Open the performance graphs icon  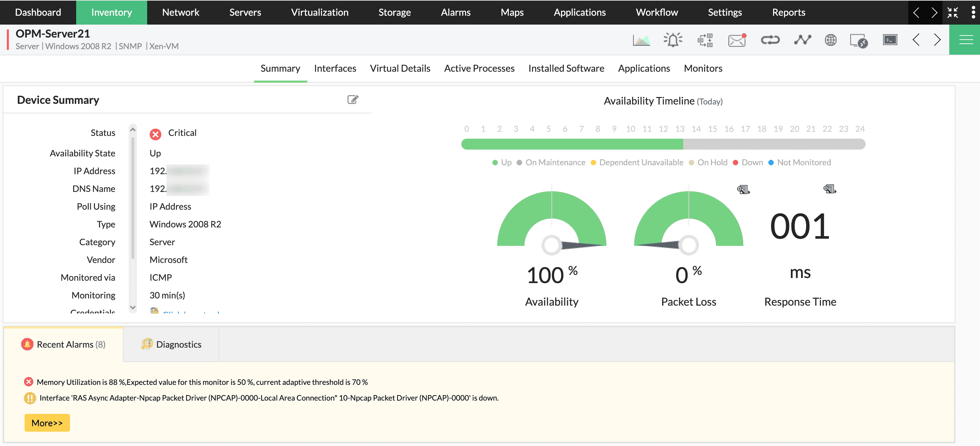coord(641,40)
